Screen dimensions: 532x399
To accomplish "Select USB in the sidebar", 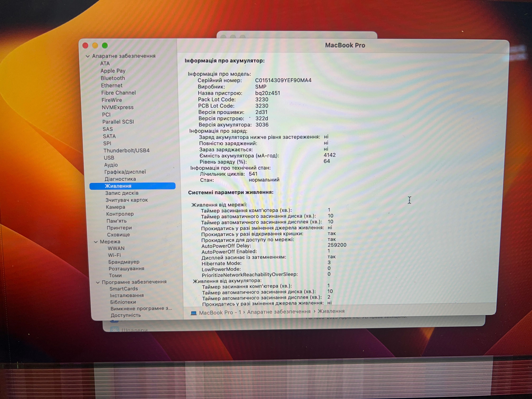I will (x=109, y=158).
